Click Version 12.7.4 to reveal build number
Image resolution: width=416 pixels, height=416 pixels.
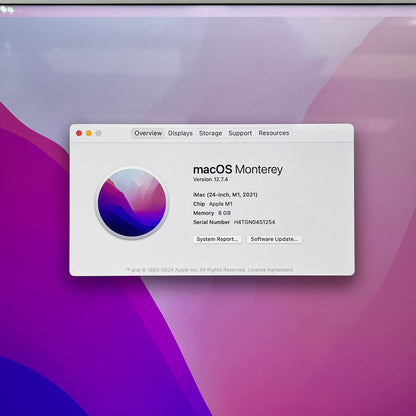click(210, 179)
